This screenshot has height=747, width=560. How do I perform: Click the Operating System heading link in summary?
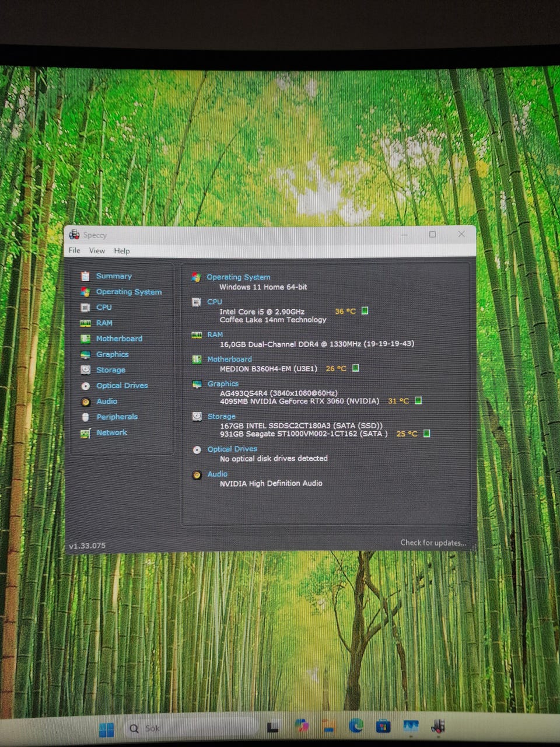pyautogui.click(x=239, y=277)
